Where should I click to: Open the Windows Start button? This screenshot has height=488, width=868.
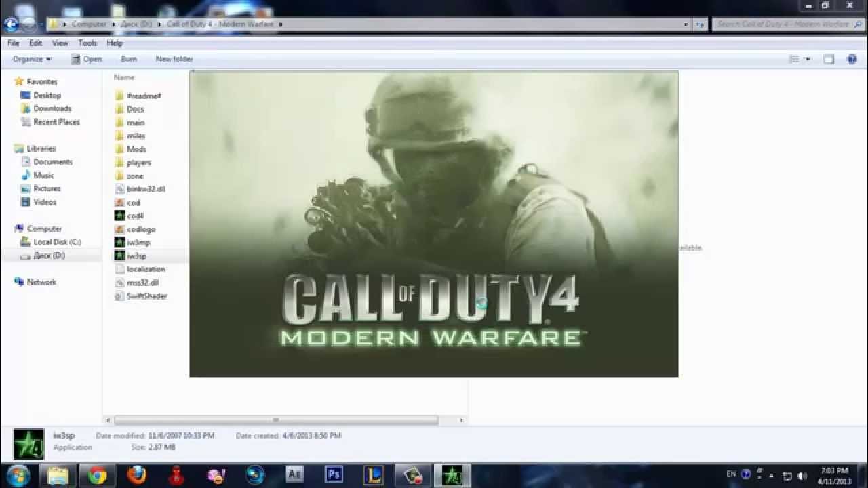pyautogui.click(x=18, y=474)
